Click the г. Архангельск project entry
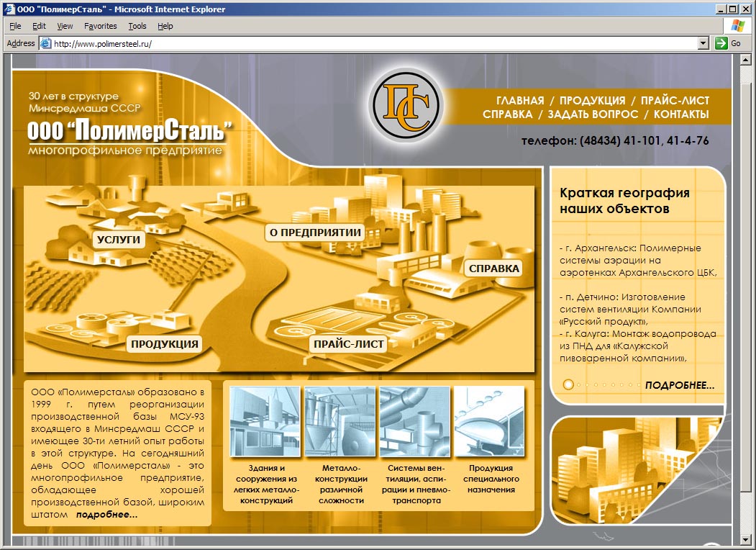The height and width of the screenshot is (550, 756). tap(638, 260)
